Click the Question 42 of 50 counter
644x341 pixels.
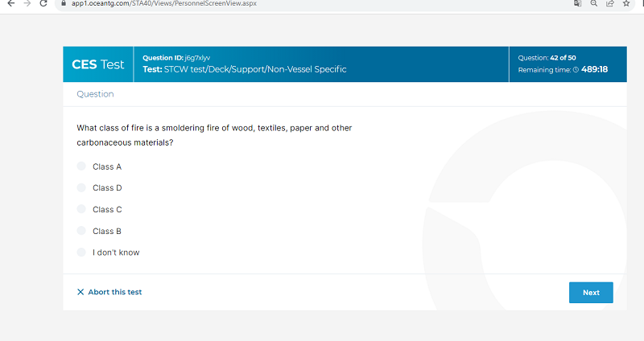tap(547, 58)
